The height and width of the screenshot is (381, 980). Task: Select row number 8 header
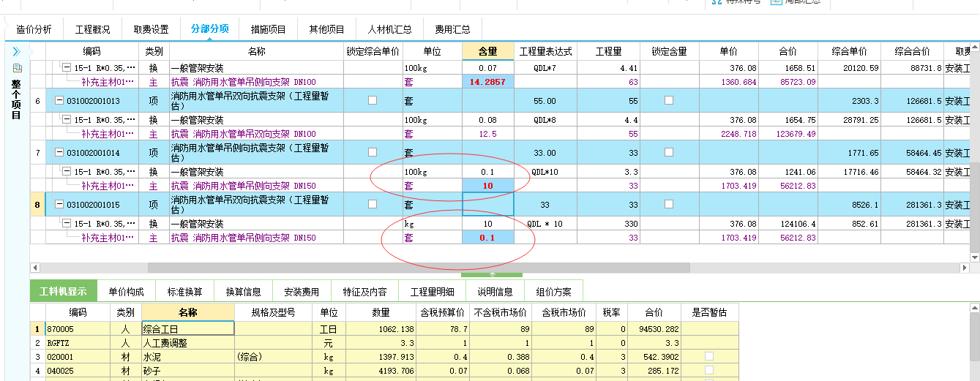coord(37,205)
